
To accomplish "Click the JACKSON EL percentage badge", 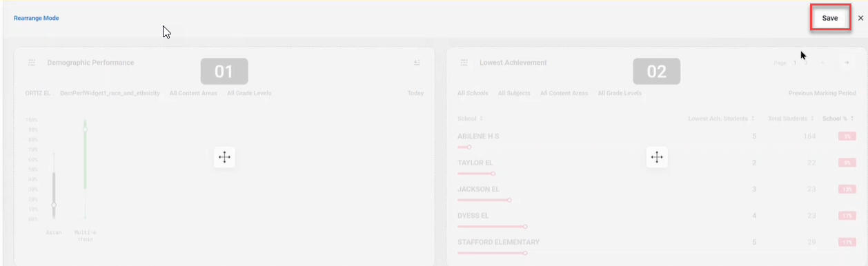I will (847, 190).
